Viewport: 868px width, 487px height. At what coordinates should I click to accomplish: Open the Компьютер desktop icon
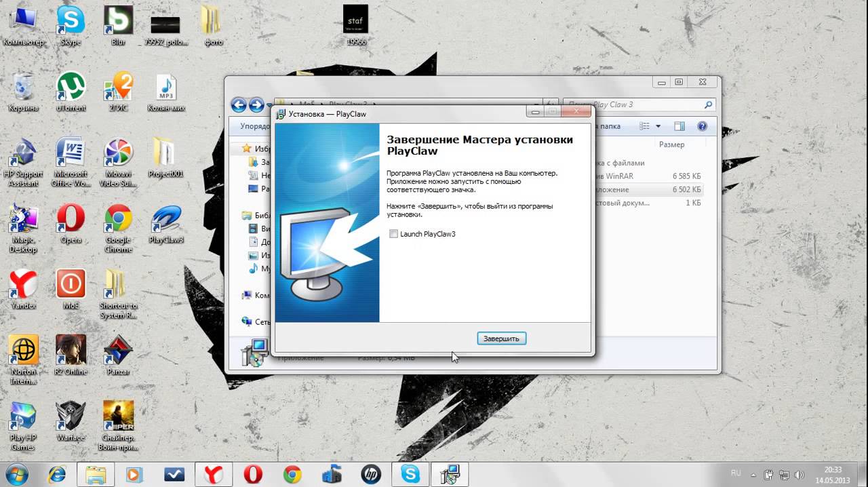23,26
